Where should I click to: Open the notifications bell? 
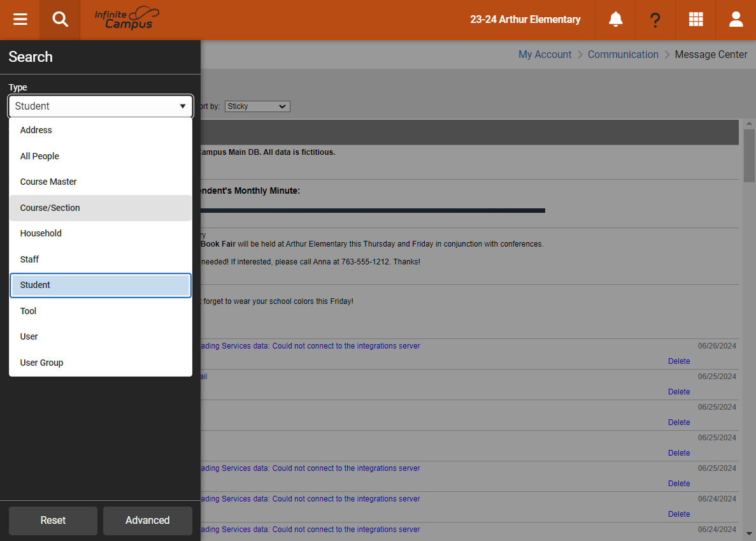(615, 20)
